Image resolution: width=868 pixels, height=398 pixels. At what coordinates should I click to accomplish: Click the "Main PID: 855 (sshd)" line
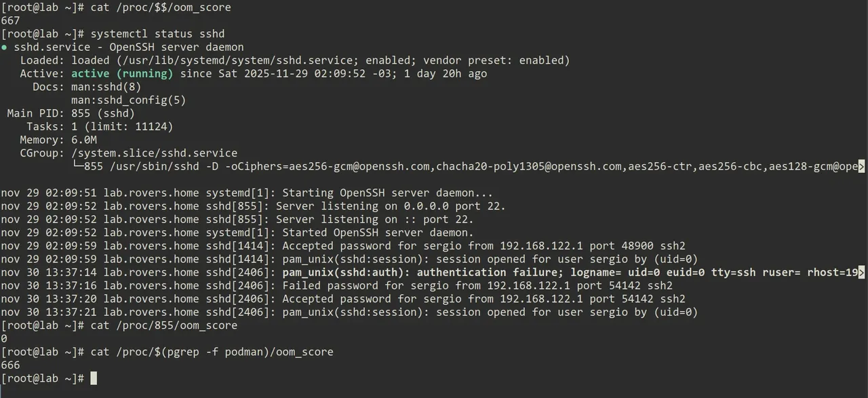71,113
